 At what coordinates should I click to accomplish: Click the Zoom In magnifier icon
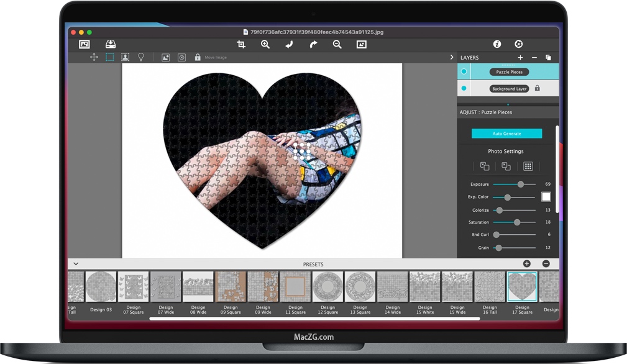pos(265,44)
